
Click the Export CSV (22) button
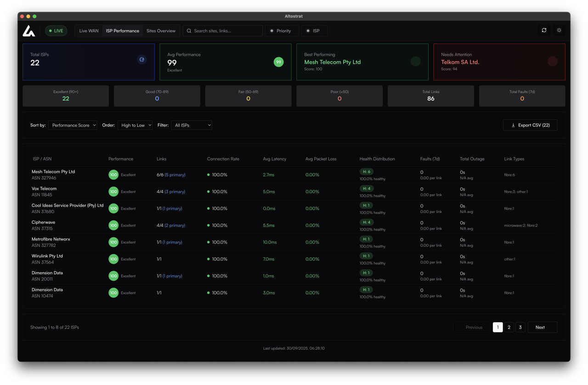point(530,125)
